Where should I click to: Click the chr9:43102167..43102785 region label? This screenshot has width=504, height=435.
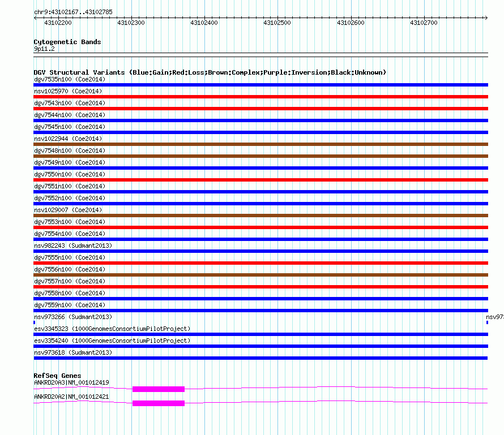tap(73, 12)
